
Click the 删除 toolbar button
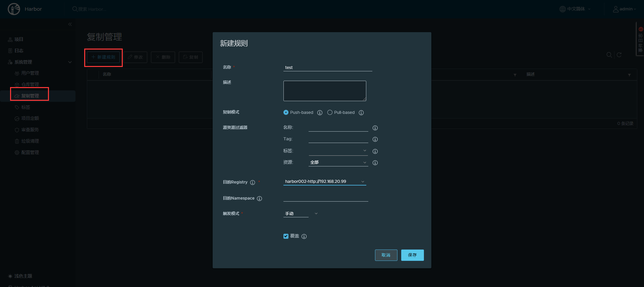pos(163,57)
